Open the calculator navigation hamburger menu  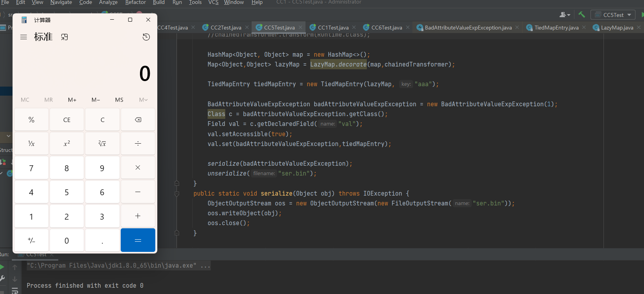[24, 37]
